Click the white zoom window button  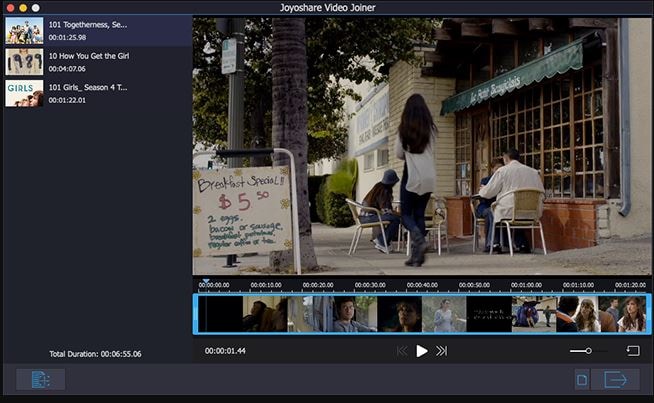click(x=36, y=8)
